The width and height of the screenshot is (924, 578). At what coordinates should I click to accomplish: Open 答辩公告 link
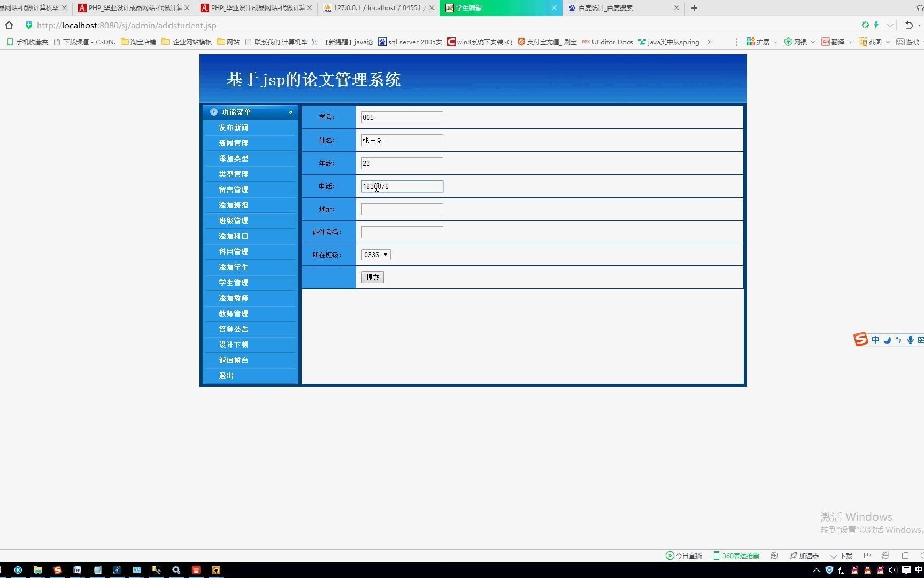coord(234,329)
